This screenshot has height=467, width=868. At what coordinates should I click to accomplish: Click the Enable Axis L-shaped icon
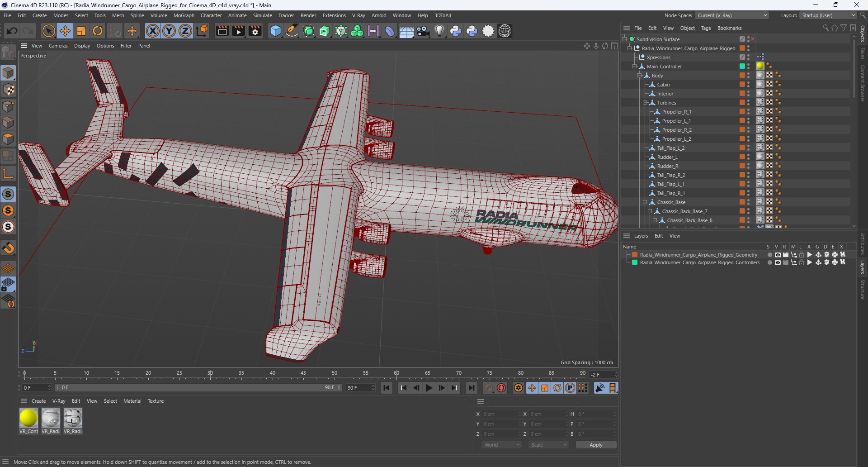point(8,174)
